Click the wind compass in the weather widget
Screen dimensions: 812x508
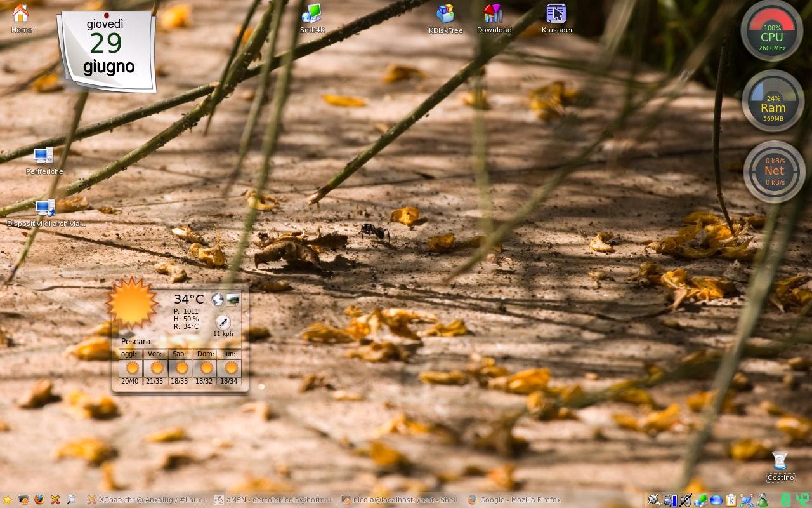(223, 322)
